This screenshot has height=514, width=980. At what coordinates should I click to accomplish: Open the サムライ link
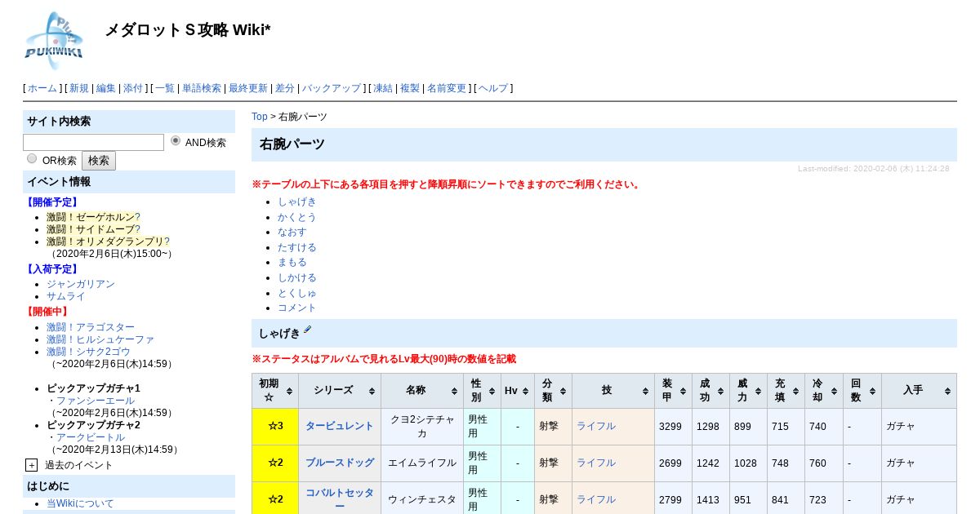click(66, 296)
